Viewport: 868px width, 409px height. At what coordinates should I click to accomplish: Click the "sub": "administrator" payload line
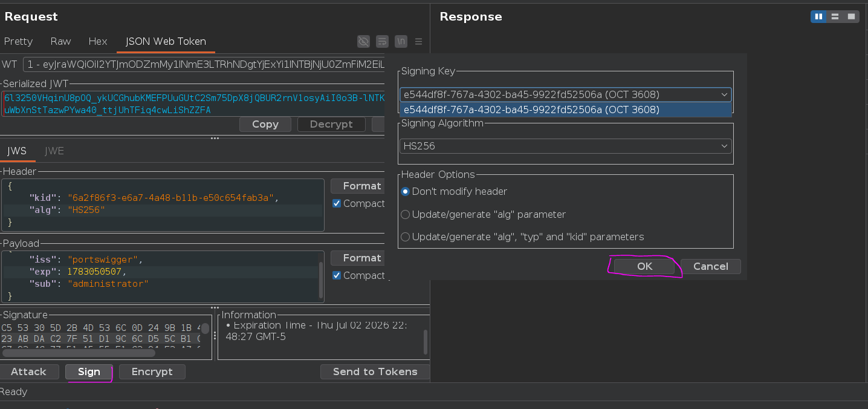click(88, 283)
